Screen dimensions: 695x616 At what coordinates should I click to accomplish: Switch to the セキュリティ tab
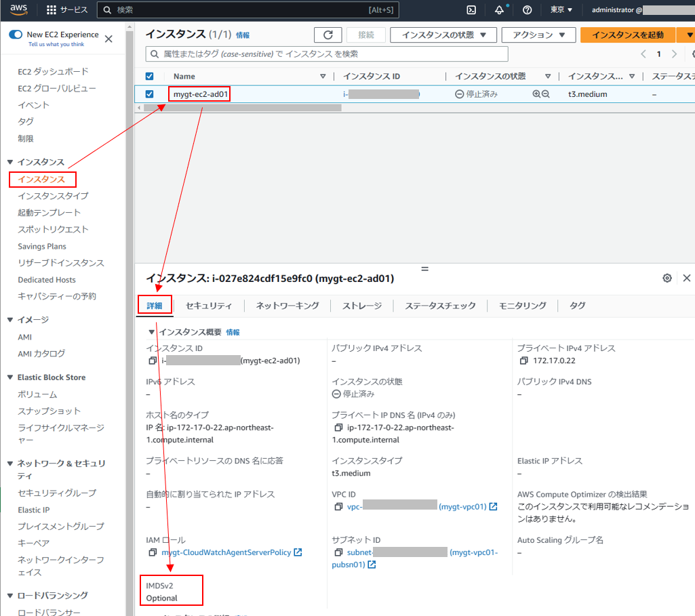(209, 306)
